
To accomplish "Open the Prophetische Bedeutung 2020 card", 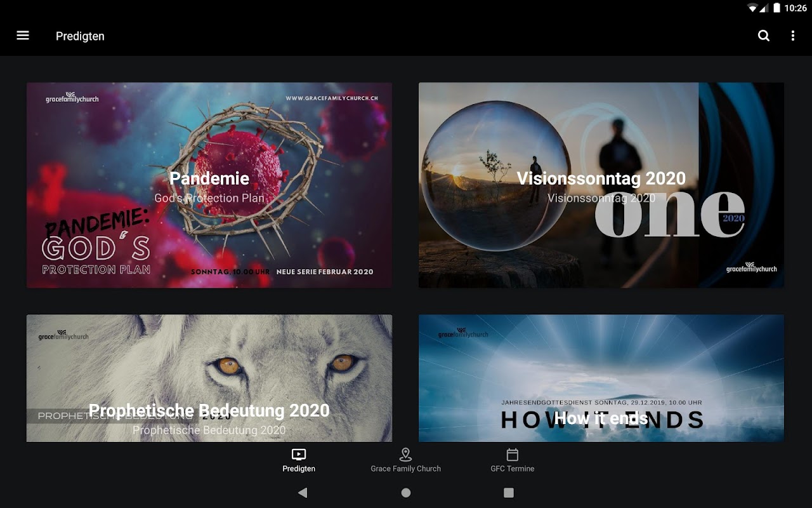I will (209, 378).
